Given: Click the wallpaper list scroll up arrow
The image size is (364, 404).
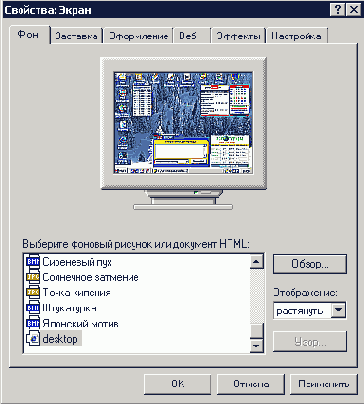Looking at the screenshot, I should tap(256, 261).
